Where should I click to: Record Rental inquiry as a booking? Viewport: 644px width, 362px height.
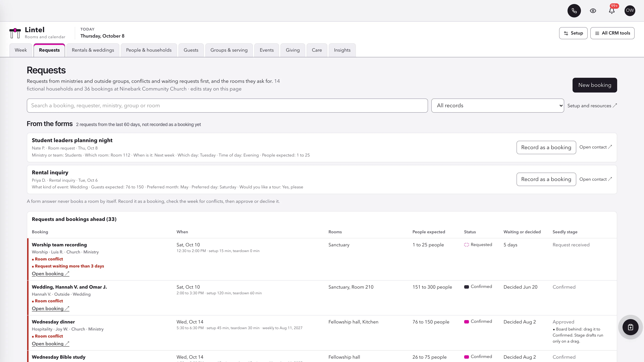(x=546, y=179)
